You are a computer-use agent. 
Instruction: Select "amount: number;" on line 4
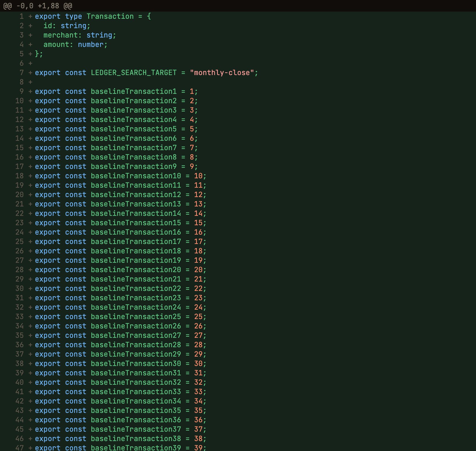76,44
